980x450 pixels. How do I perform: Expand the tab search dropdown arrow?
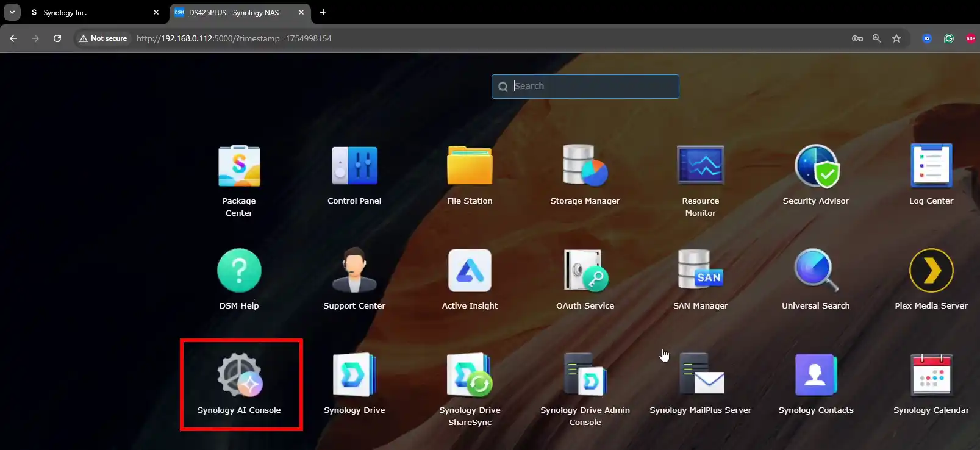click(x=12, y=12)
